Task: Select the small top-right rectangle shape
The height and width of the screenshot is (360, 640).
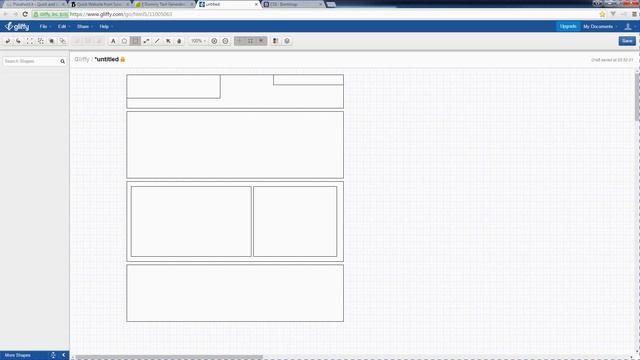Action: pyautogui.click(x=308, y=80)
